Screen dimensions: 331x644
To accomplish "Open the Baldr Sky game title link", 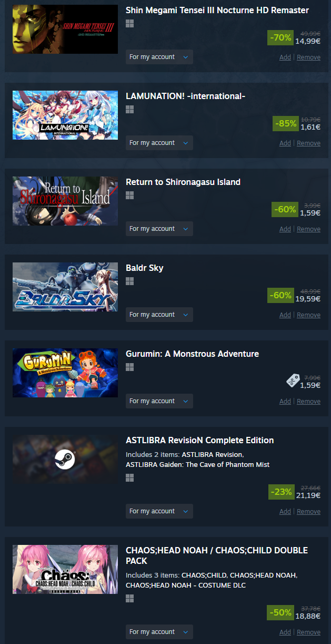I will click(145, 268).
